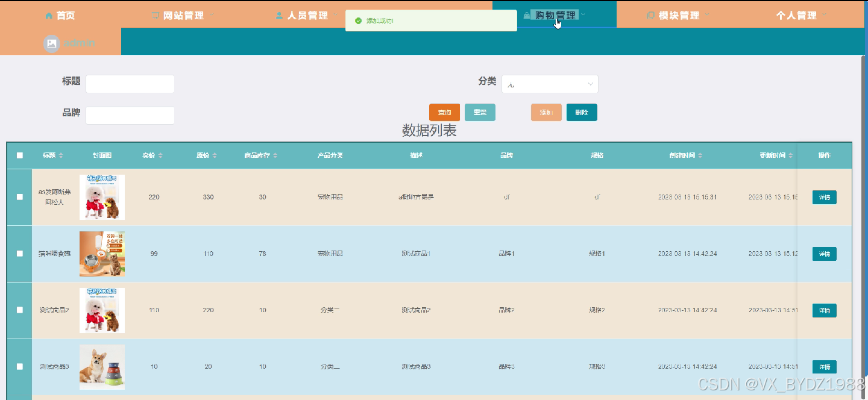Sort table by 商品库存 column arrows

(275, 155)
